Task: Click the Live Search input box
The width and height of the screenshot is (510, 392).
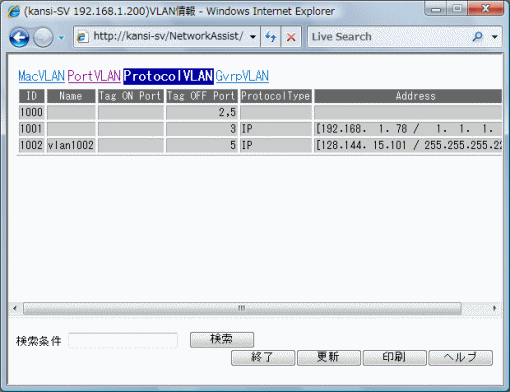Action: (x=388, y=37)
